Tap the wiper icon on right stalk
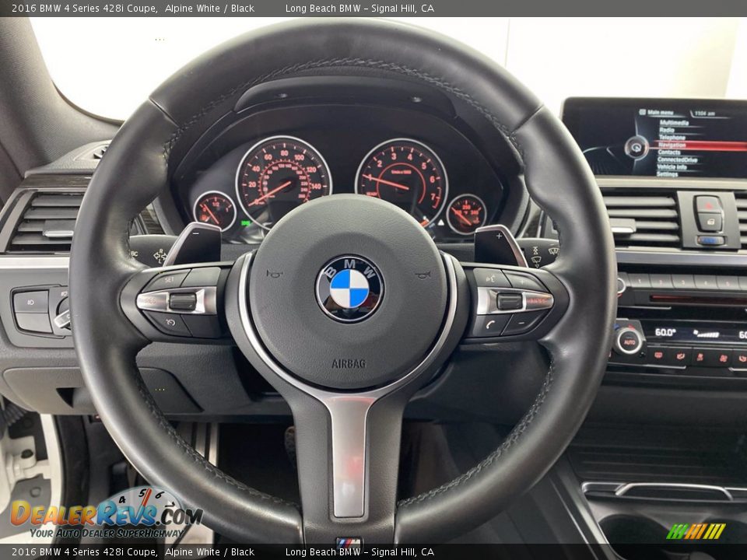Viewport: 747px width, 560px height. pyautogui.click(x=536, y=260)
